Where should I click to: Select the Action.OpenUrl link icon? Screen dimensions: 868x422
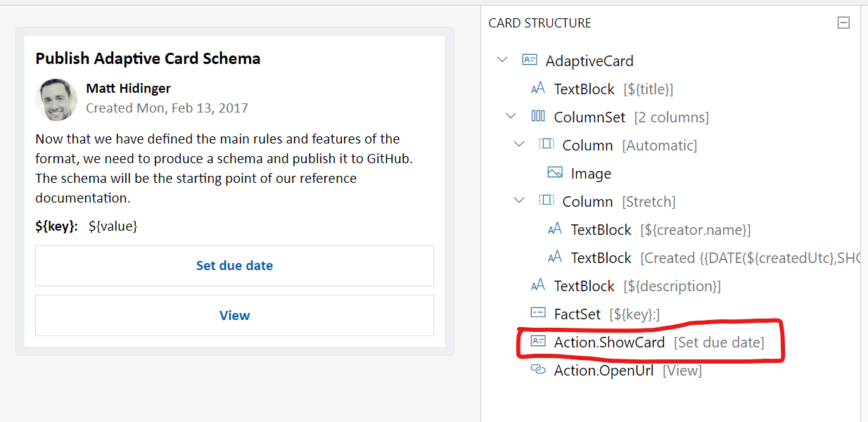point(537,370)
